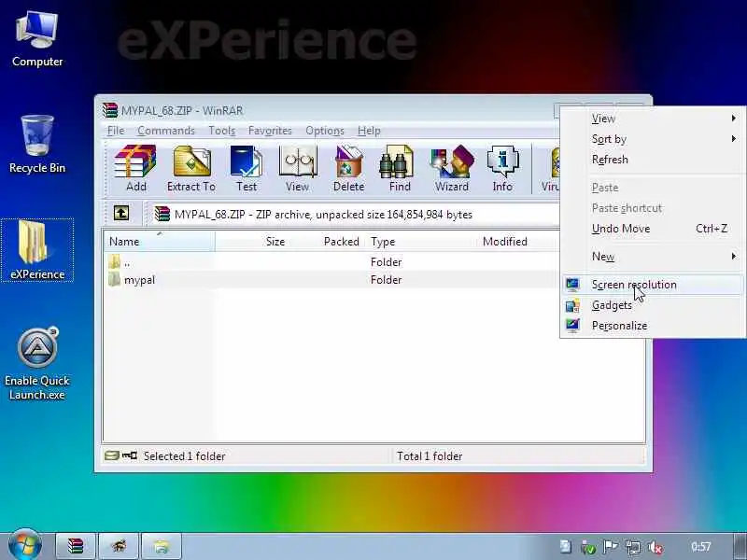Open the File menu in WinRAR
Image resolution: width=747 pixels, height=560 pixels.
tap(116, 131)
